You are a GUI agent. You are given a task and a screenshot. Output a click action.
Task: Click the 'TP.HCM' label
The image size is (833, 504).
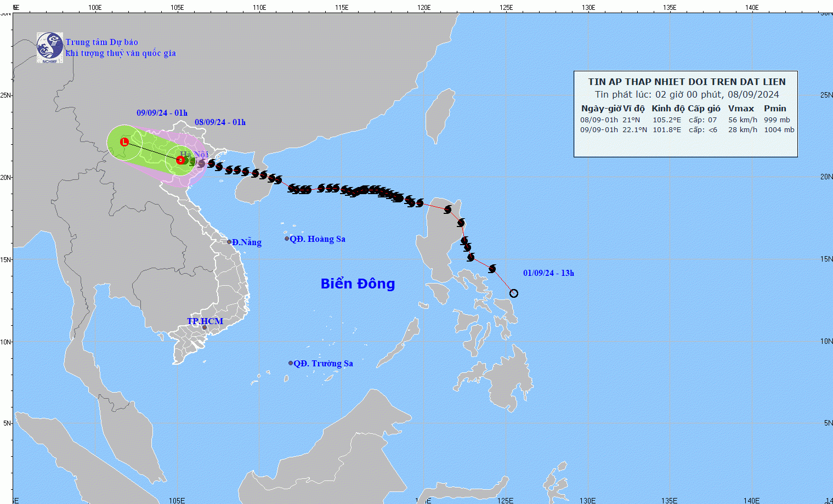click(205, 321)
